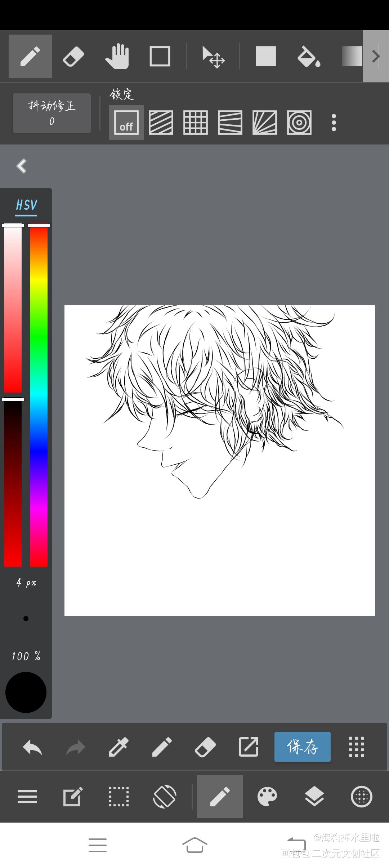Screen dimensions: 389x868
Task: Collapse the side panel with left chevron
Action: [22, 166]
